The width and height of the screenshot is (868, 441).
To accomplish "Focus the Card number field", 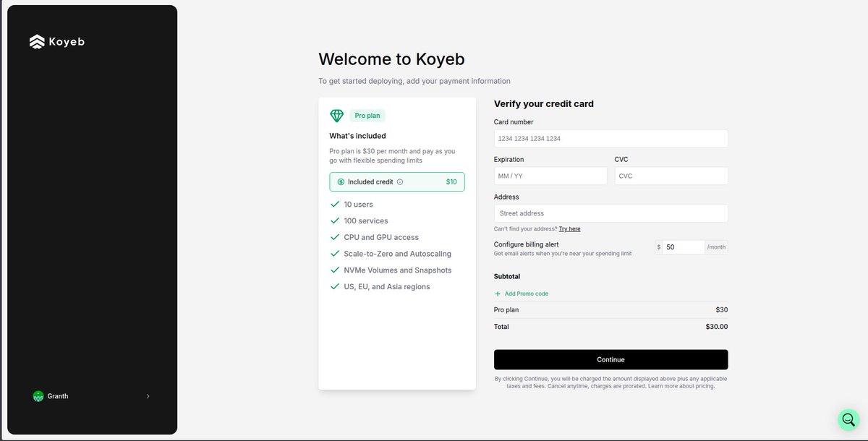I will (610, 138).
